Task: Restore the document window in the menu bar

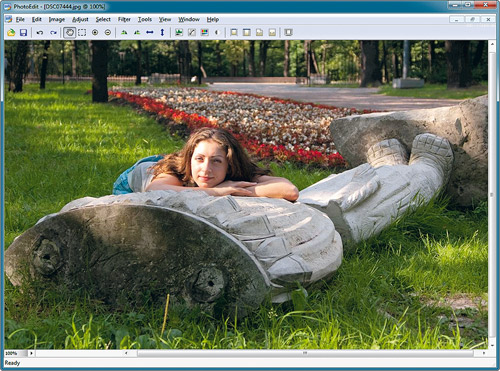Action: click(x=472, y=20)
